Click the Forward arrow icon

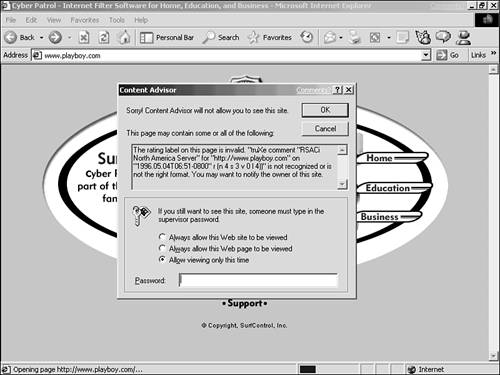coord(55,37)
